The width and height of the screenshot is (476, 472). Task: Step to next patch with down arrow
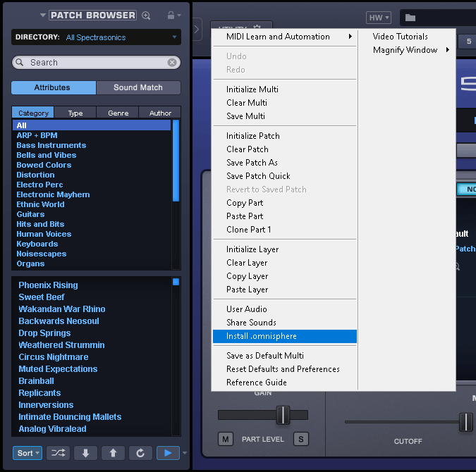tap(85, 453)
